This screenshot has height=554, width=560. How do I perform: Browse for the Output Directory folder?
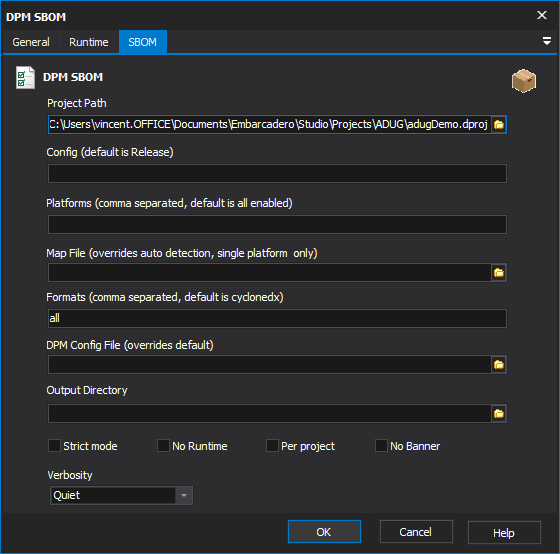pos(499,414)
